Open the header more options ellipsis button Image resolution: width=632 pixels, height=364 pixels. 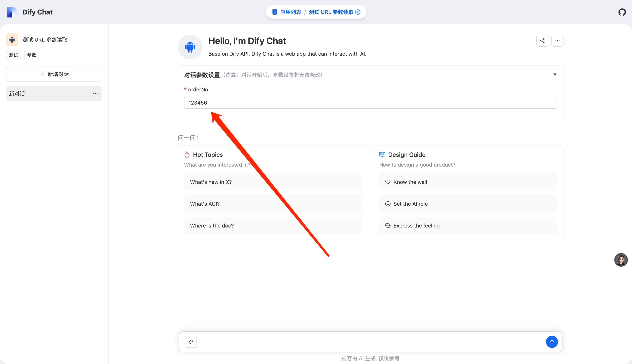pos(557,40)
